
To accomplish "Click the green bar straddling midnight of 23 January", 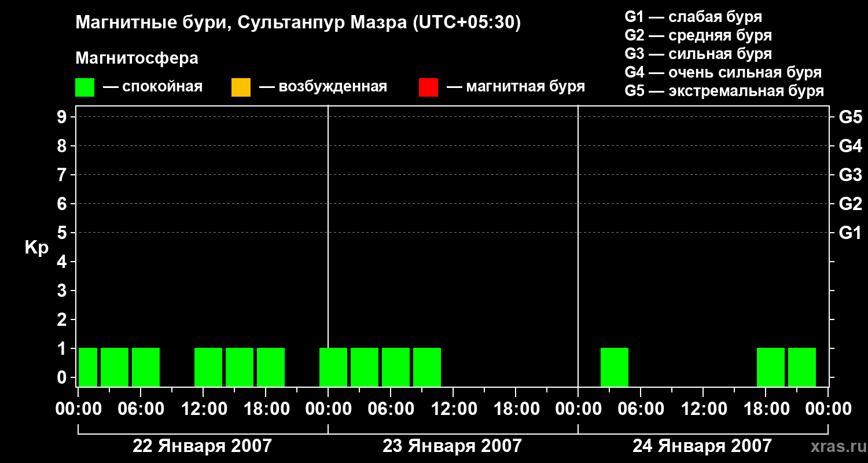I will pyautogui.click(x=333, y=367).
